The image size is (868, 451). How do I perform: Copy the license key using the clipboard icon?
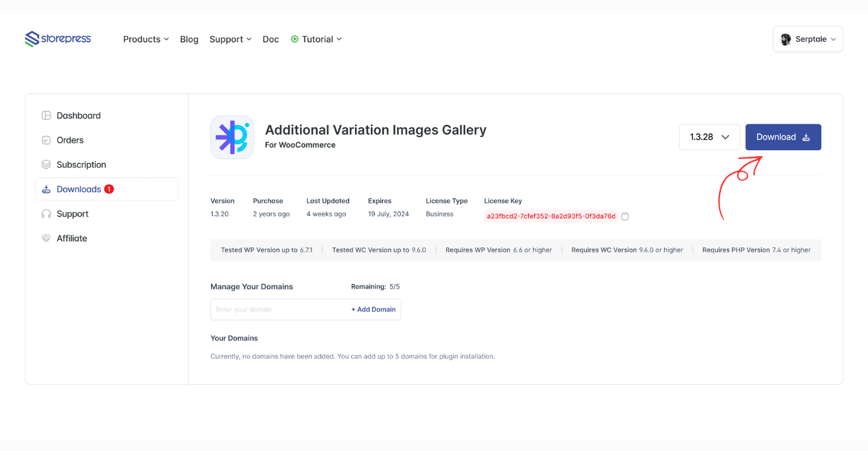click(x=625, y=216)
